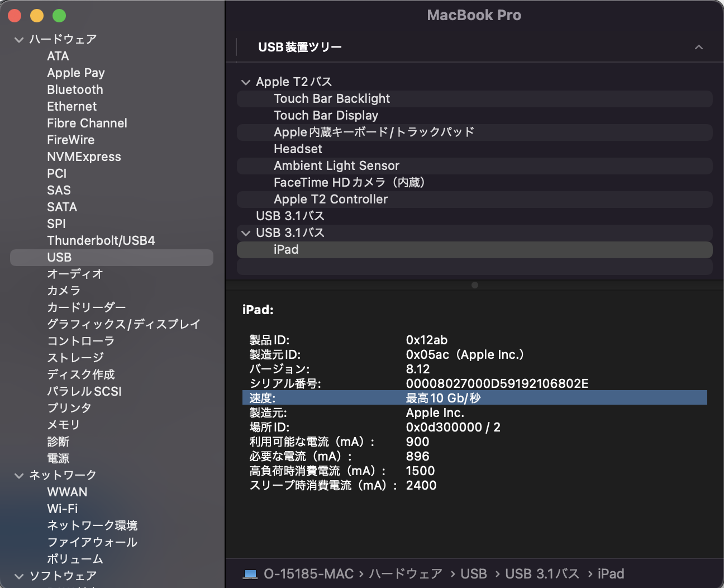724x588 pixels.
Task: Click O-15185-MAC in the path bar
Action: coord(308,574)
